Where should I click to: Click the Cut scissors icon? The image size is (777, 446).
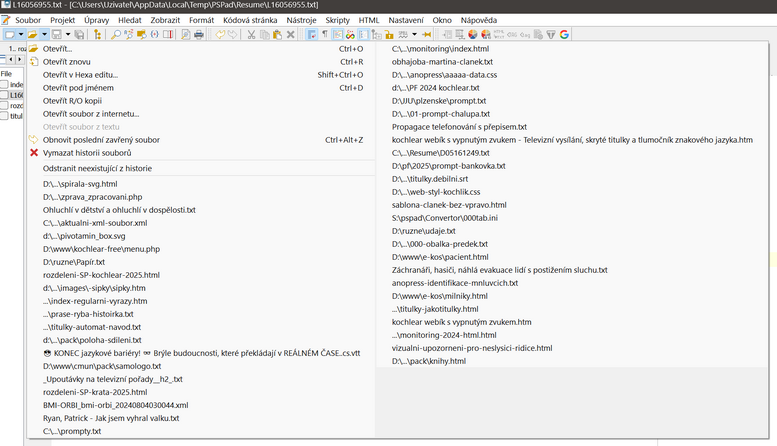point(251,34)
